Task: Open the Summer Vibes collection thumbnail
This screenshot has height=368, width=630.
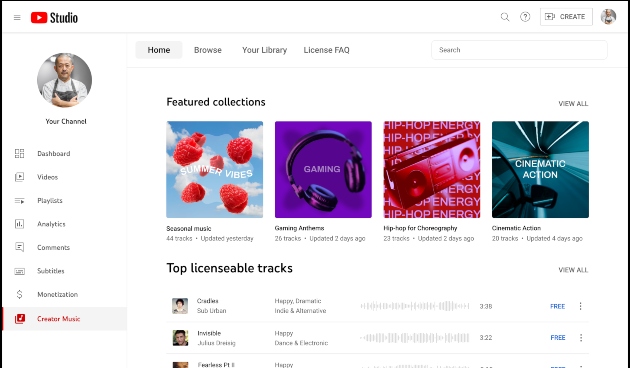Action: [215, 170]
